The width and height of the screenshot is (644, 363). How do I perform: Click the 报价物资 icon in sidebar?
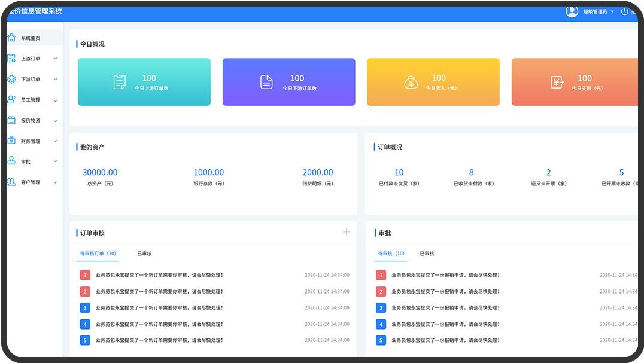11,120
